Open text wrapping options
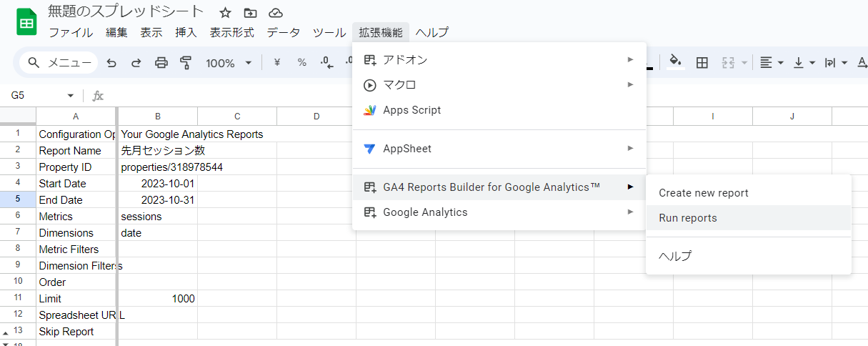Viewport: 868px width, 346px height. tap(836, 63)
